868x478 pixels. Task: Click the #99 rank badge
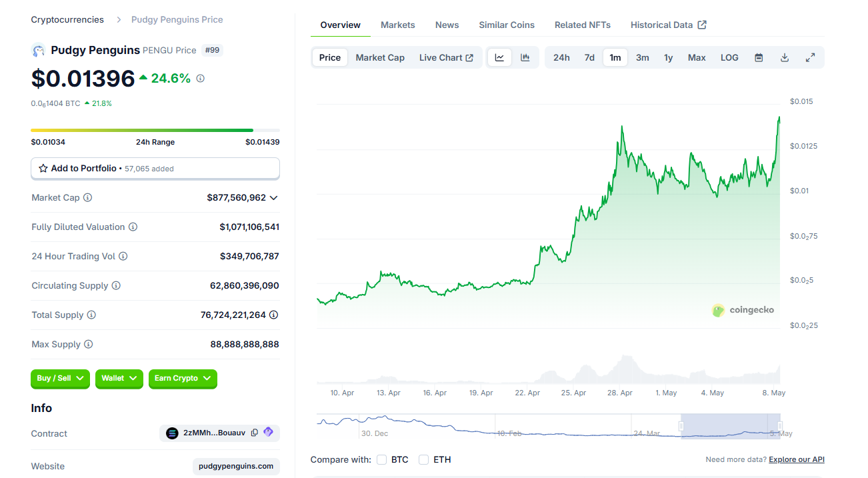click(x=212, y=50)
